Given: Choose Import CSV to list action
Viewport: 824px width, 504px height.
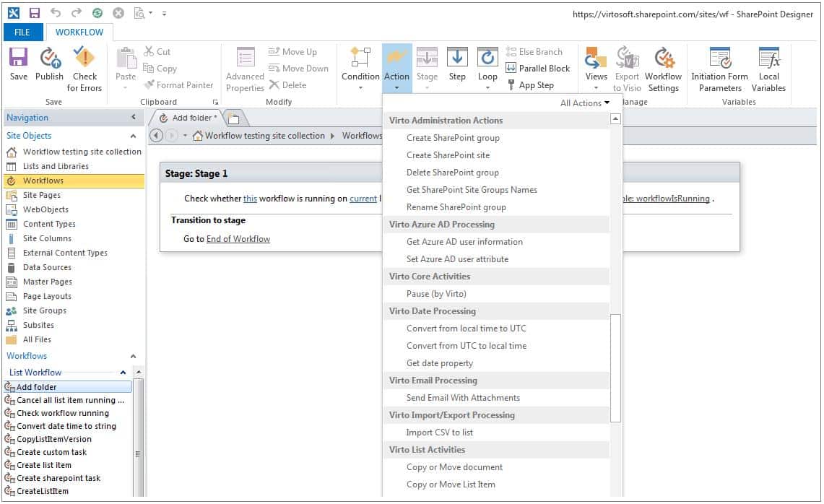Looking at the screenshot, I should coord(439,433).
